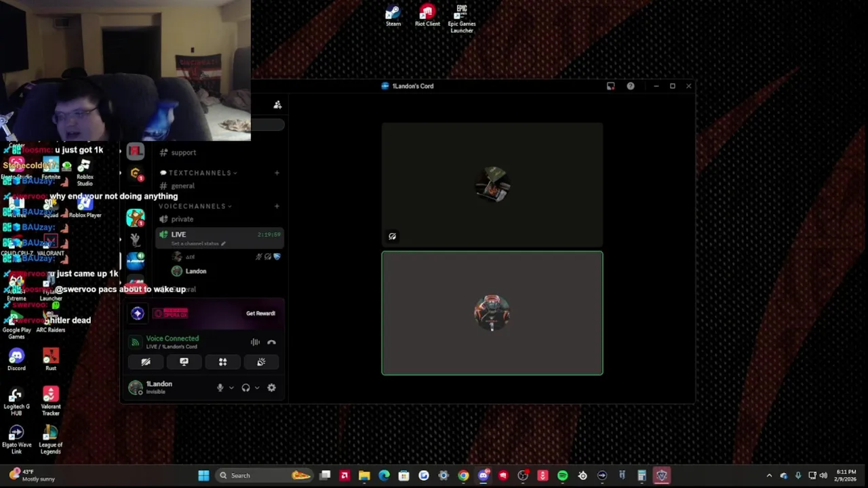This screenshot has width=868, height=488.
Task: Open File Explorer from the taskbar
Action: (364, 476)
